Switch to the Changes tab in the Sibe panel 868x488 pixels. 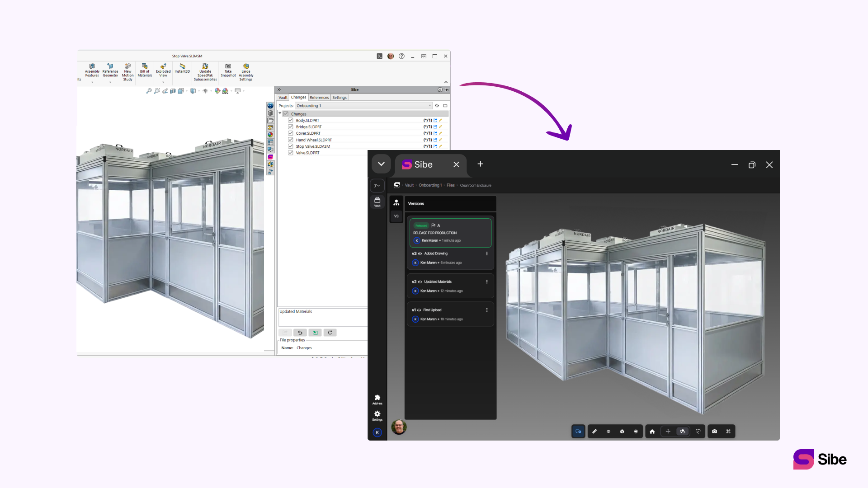[x=298, y=97]
